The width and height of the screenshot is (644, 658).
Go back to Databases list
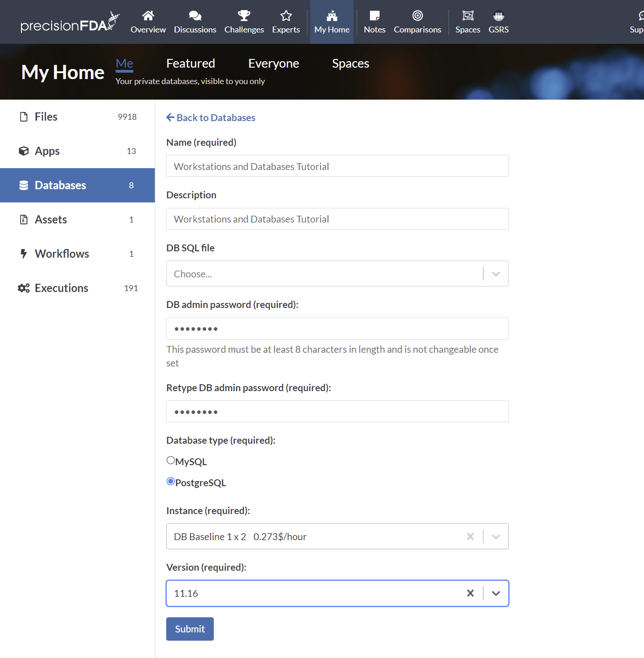pos(211,118)
